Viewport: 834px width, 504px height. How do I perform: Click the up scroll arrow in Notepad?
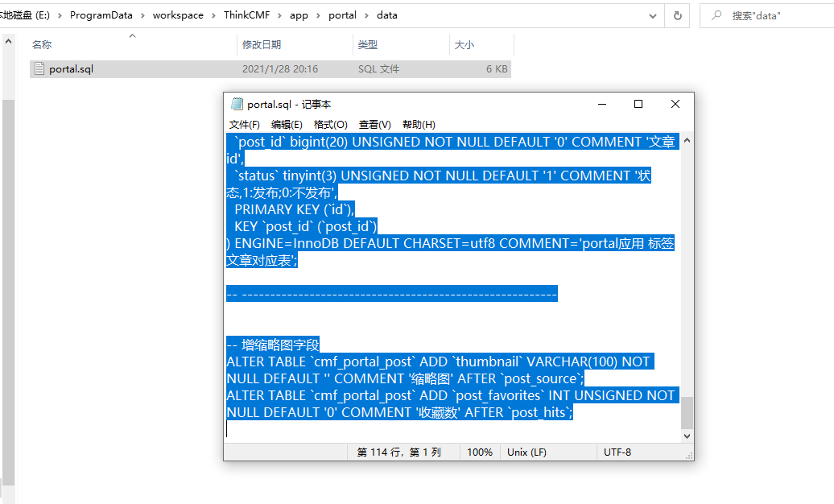[687, 142]
